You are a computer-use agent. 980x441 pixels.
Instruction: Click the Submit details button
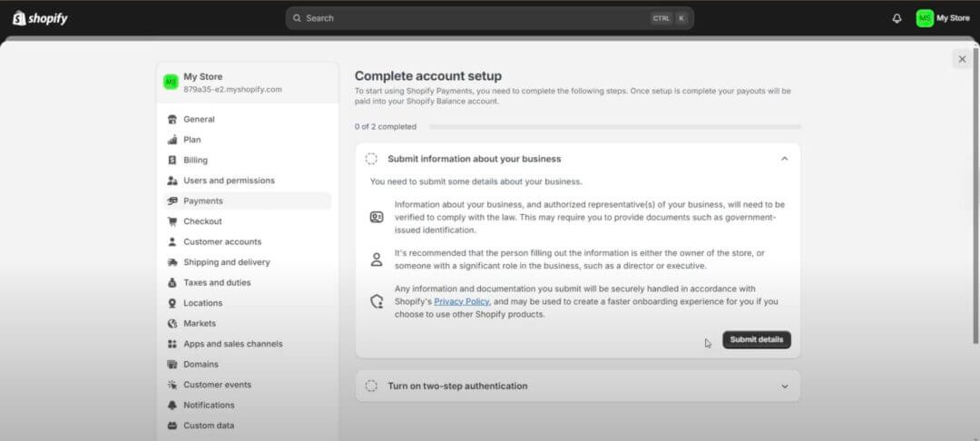coord(756,339)
